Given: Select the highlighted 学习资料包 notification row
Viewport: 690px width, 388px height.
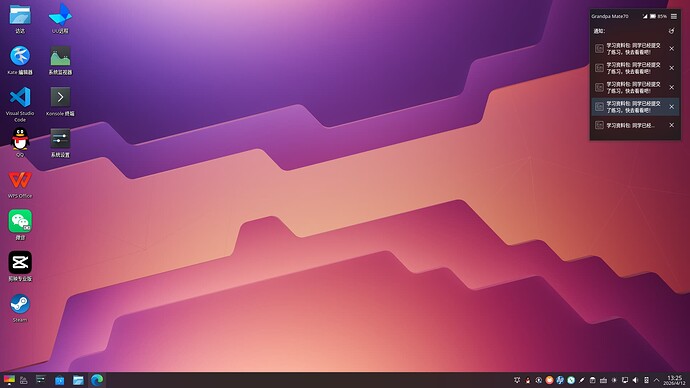Looking at the screenshot, I should click(x=635, y=107).
